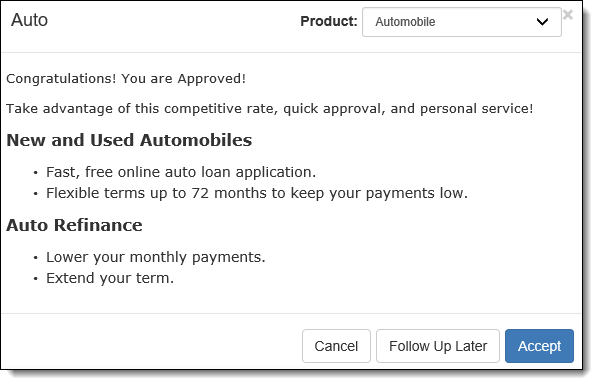
Task: Click the bullet marker beside Fast, free online
Action: 35,173
